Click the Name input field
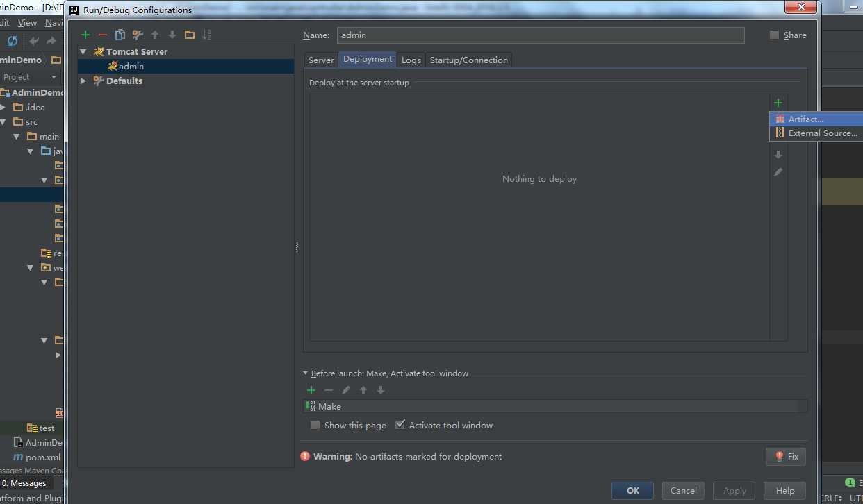863x504 pixels. pos(541,35)
